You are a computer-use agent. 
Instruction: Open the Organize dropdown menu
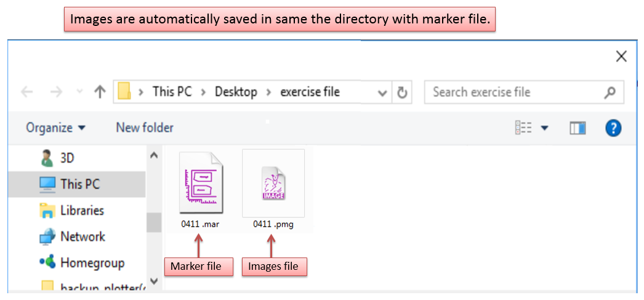pyautogui.click(x=55, y=128)
